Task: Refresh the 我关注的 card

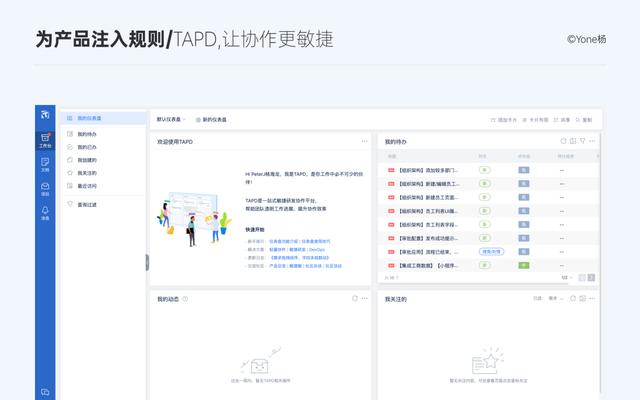Action: pyautogui.click(x=573, y=298)
